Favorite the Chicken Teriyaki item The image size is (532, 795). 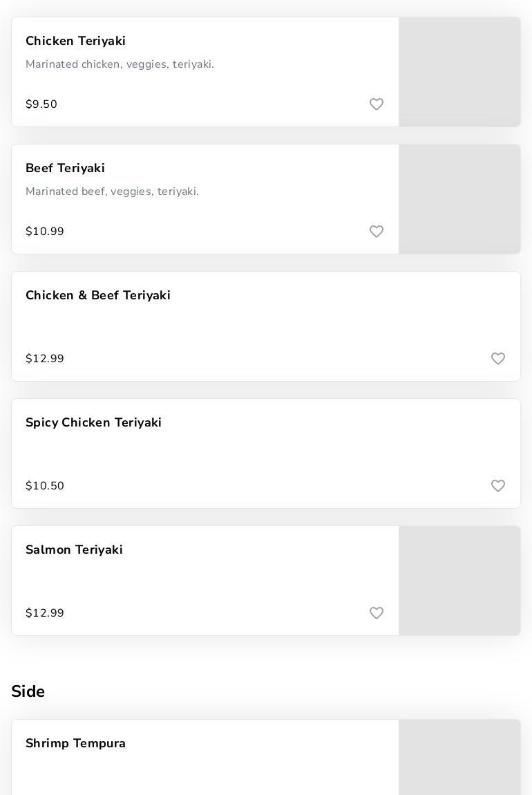tap(377, 104)
